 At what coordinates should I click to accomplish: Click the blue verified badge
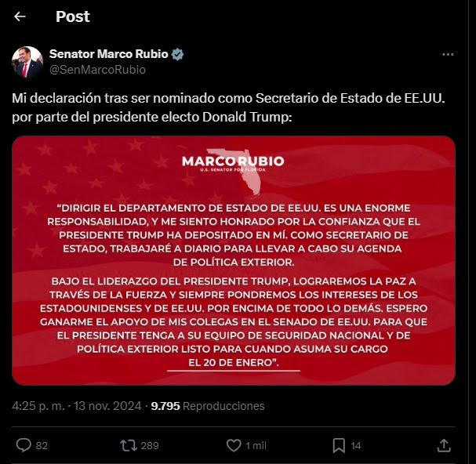[177, 54]
